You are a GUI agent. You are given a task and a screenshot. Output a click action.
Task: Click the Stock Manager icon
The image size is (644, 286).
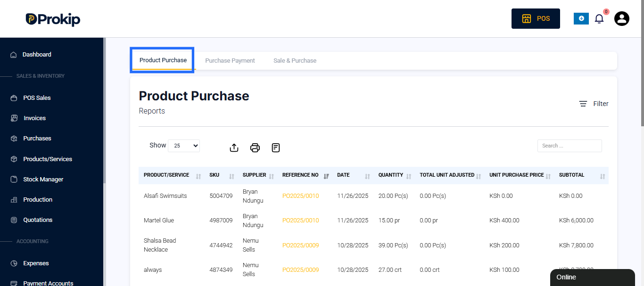(x=14, y=180)
